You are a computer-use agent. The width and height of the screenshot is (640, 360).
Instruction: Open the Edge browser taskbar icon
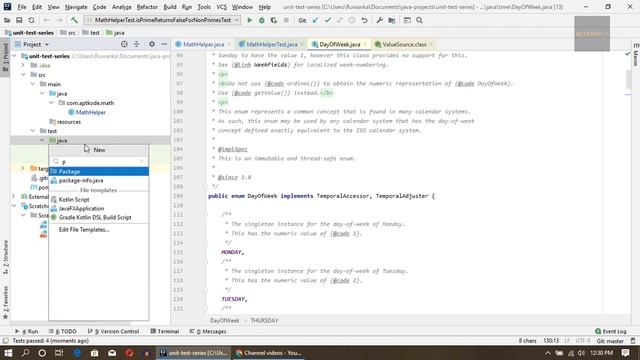[x=77, y=353]
